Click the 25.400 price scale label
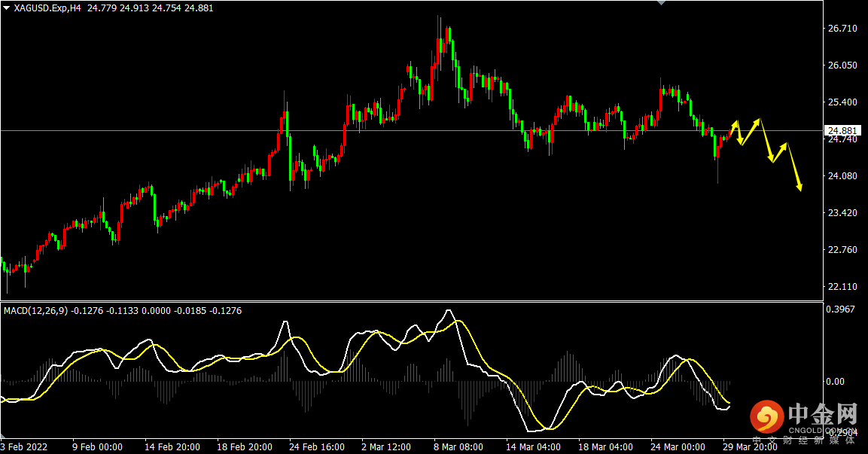Screen dimensions: 868x454 pos(842,102)
